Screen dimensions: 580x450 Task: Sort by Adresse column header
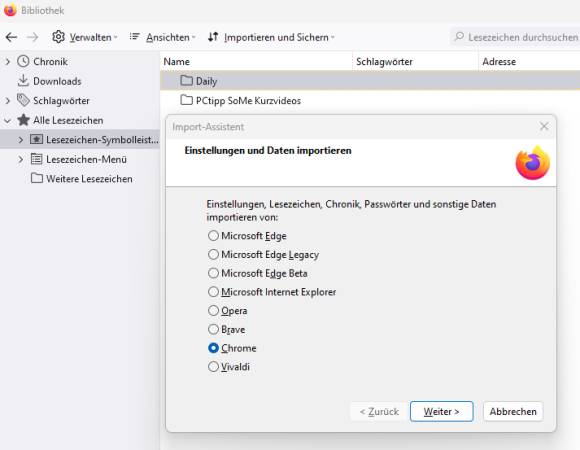[x=529, y=61]
